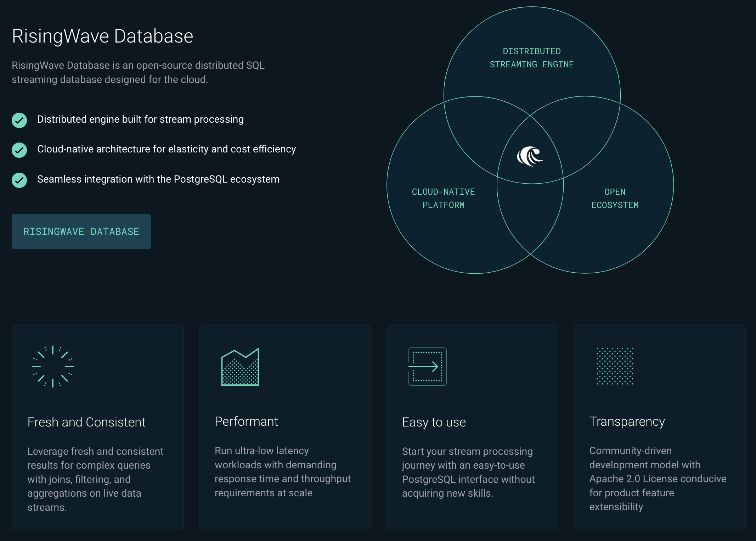Click checkmark icon beside Distributed engine bullet
The height and width of the screenshot is (541, 756).
[19, 120]
